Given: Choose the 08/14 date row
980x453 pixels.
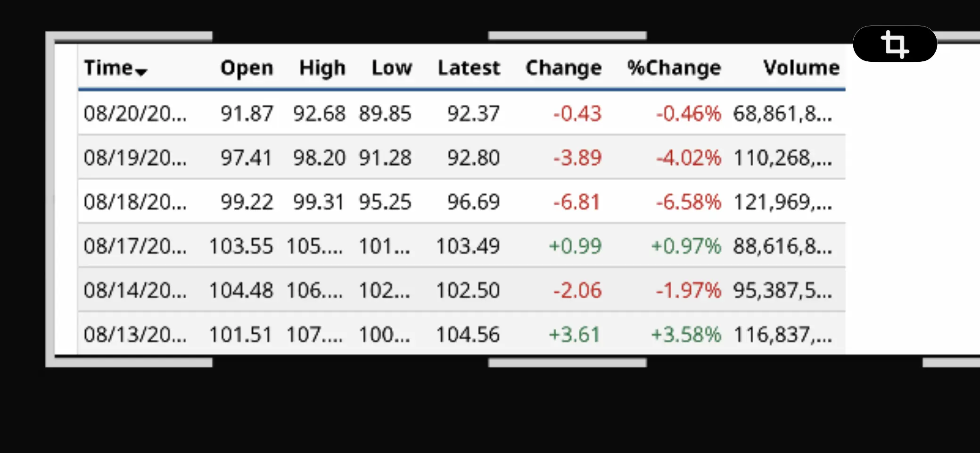Looking at the screenshot, I should point(461,290).
